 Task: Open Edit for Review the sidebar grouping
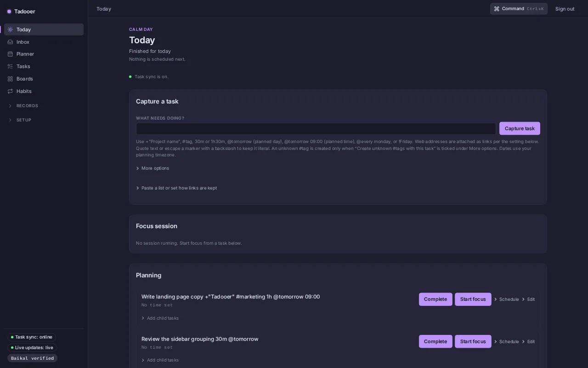528,342
